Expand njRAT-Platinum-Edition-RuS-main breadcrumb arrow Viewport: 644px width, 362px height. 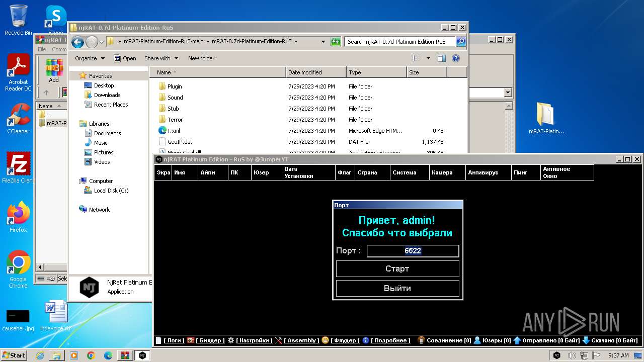pos(208,42)
